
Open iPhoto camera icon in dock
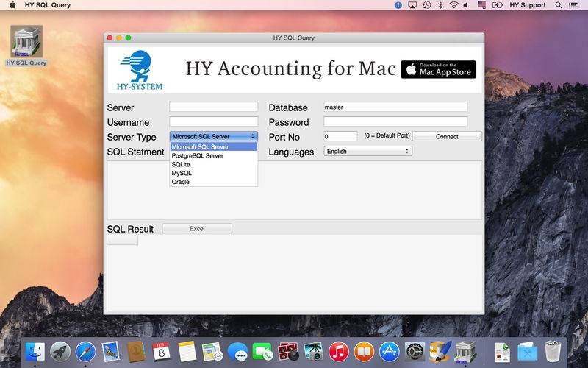tap(313, 352)
